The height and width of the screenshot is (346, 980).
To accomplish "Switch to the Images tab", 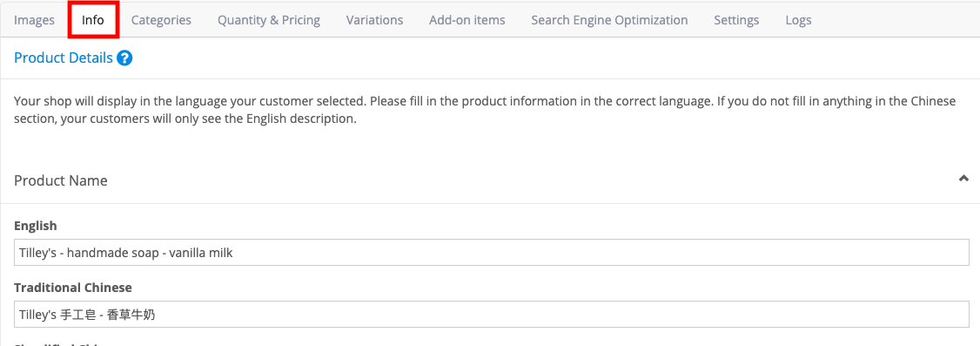I will 34,20.
